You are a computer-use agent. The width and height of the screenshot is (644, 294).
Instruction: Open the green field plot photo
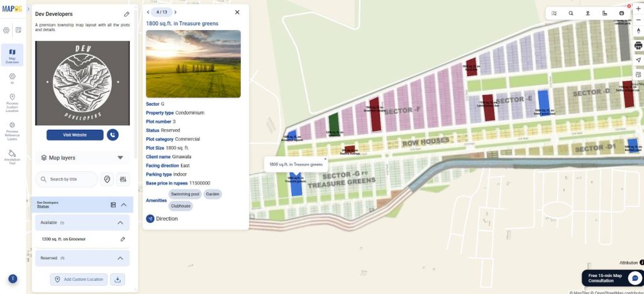pos(193,64)
